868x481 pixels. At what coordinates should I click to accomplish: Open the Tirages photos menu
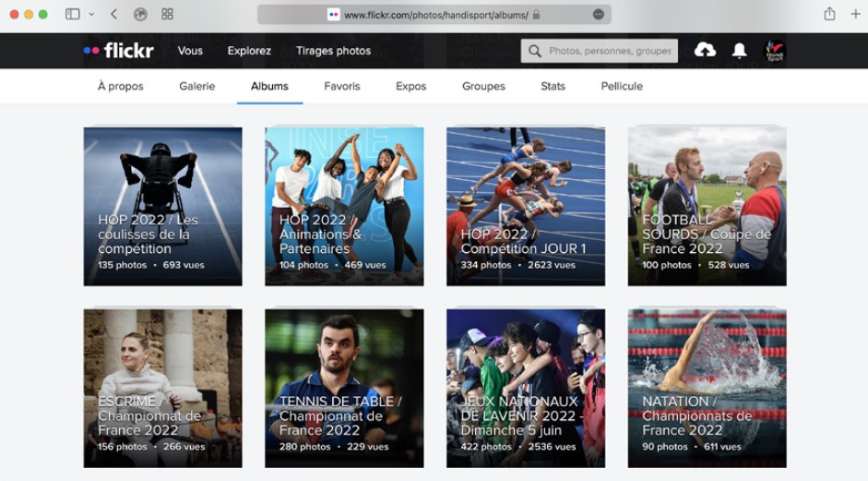coord(333,51)
